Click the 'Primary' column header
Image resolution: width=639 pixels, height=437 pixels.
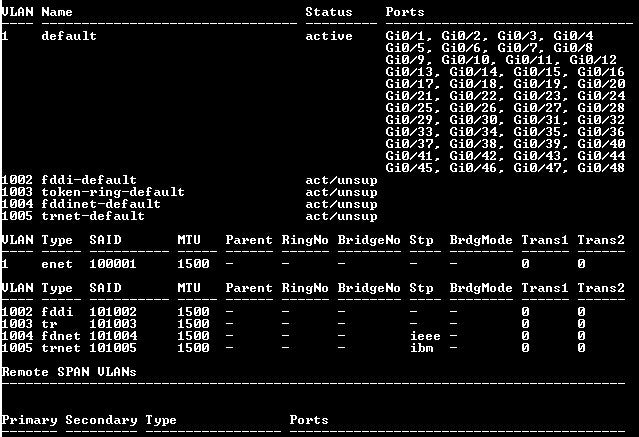tap(29, 420)
